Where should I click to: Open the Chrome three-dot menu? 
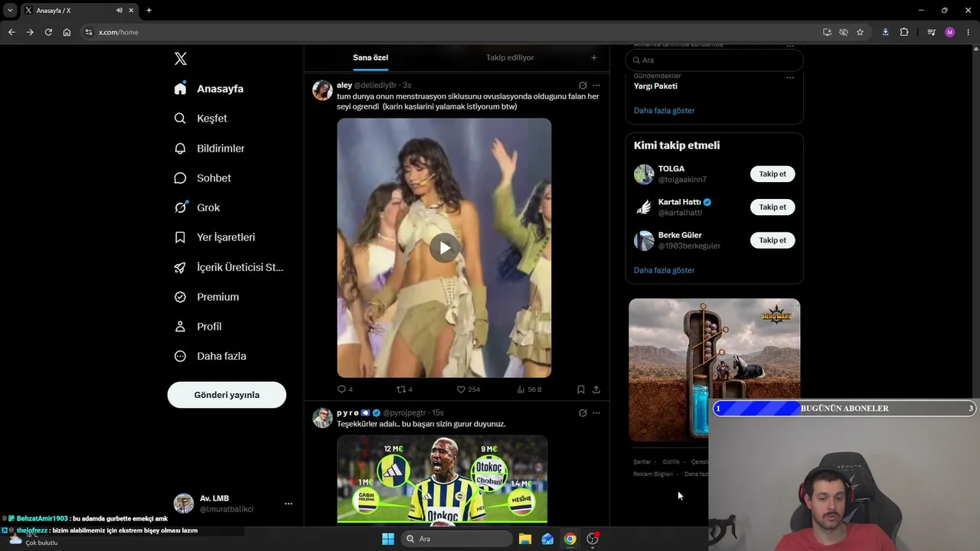point(969,32)
